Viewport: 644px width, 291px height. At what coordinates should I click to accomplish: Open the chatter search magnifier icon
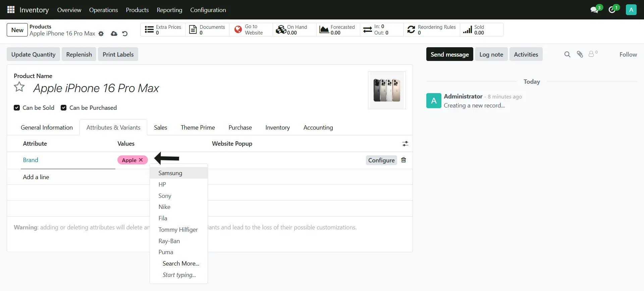[567, 54]
